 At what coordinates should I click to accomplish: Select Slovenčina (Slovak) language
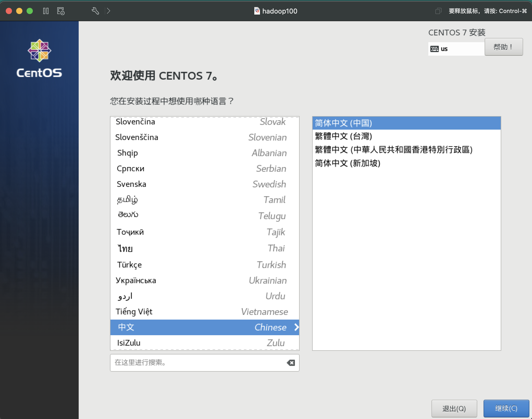[205, 122]
